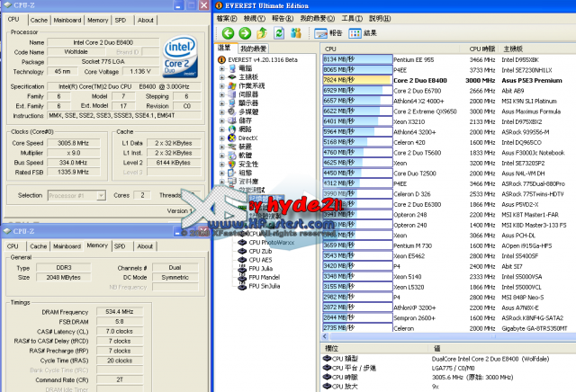Image resolution: width=576 pixels, height=392 pixels.
Task: Open the 說明(H) Help menu
Action: point(380,18)
